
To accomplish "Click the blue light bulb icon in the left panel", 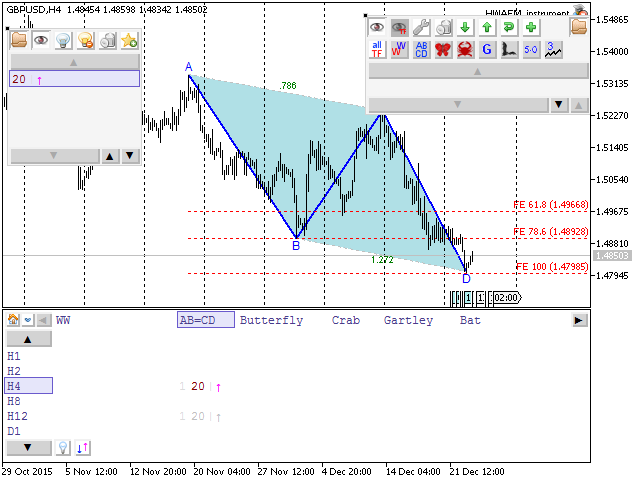I will tap(63, 40).
